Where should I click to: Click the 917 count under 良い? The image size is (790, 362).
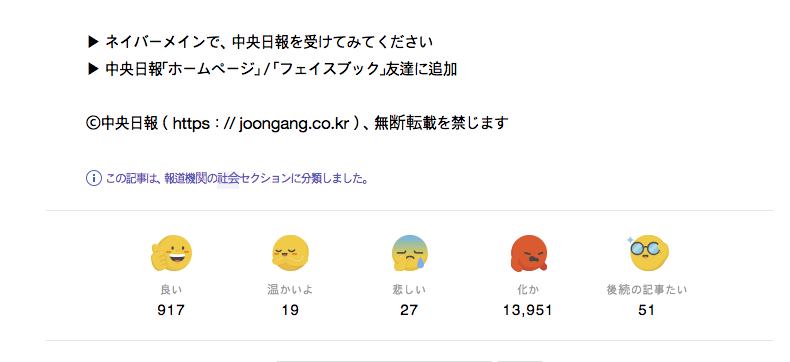[171, 310]
